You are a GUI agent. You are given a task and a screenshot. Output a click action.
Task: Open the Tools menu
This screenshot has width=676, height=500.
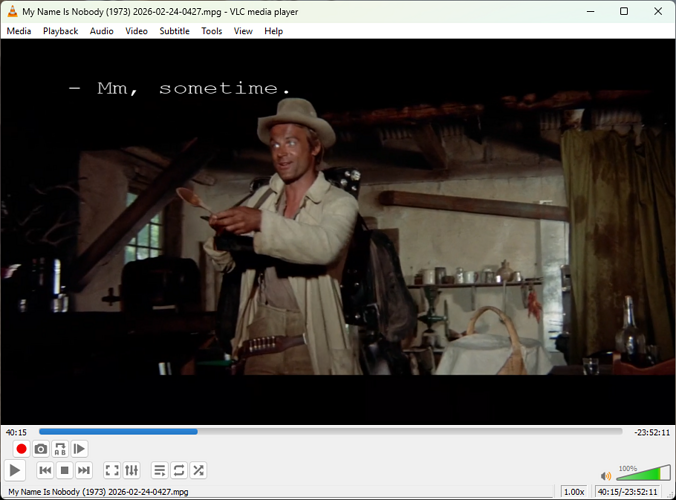pyautogui.click(x=212, y=31)
